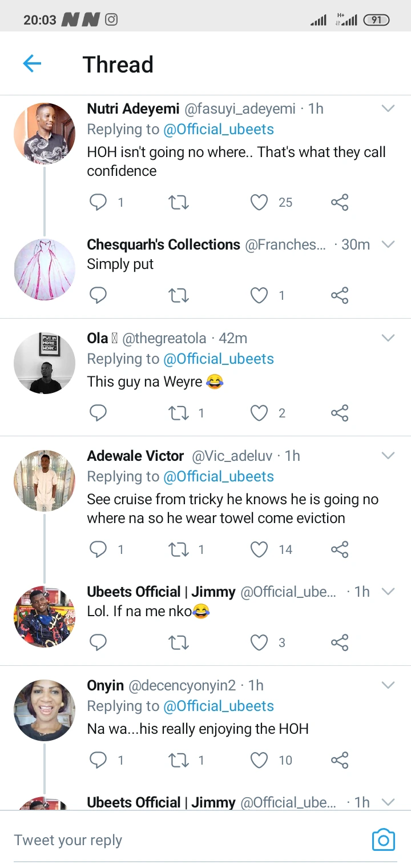Retweet Ola's "This guy na Weyre" tweet
411x868 pixels.
click(179, 413)
